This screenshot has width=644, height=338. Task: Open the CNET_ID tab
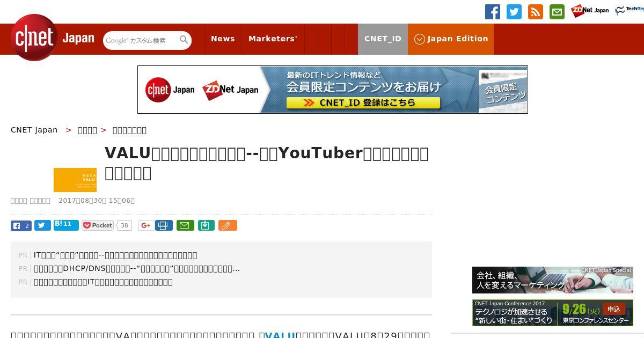(x=383, y=39)
